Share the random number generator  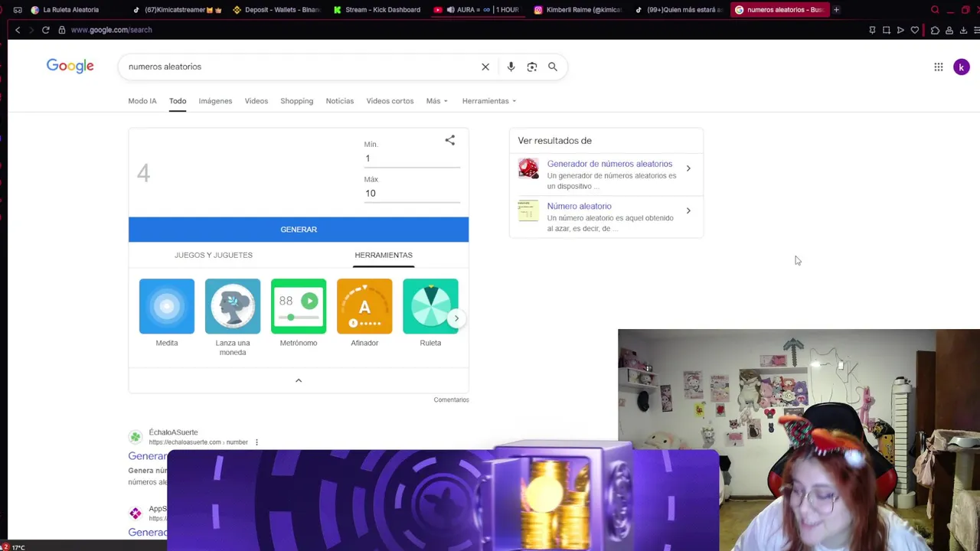(450, 140)
